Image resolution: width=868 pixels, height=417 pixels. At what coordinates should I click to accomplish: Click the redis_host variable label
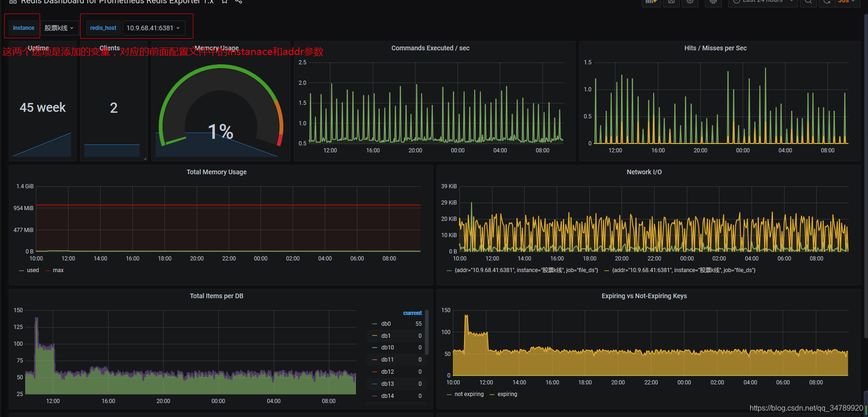103,28
